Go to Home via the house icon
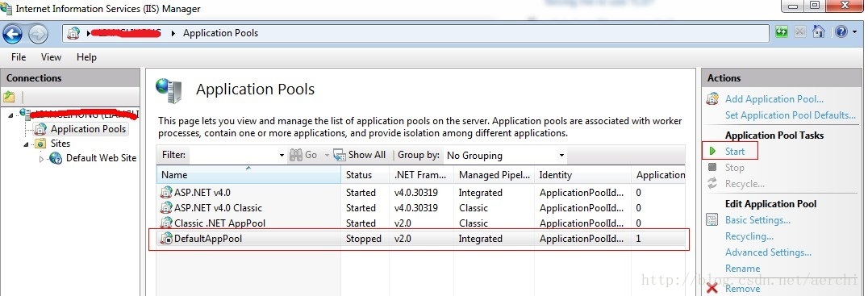The image size is (868, 296). tap(819, 31)
